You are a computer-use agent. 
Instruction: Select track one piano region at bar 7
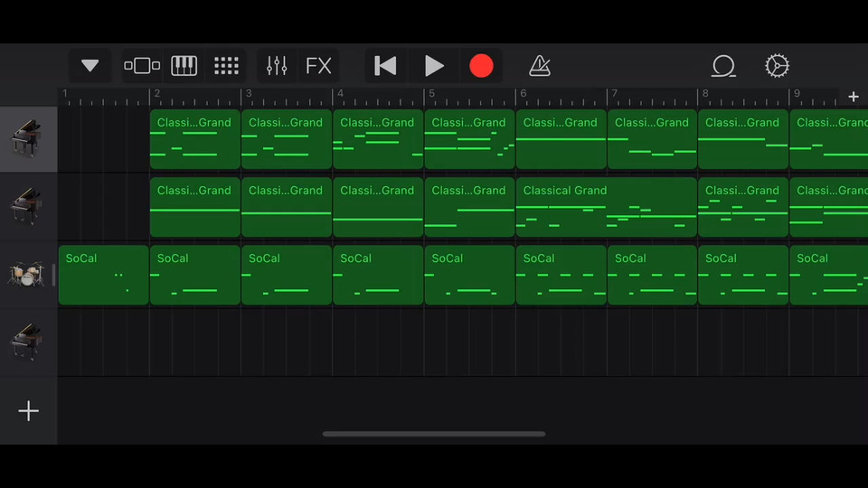(652, 139)
